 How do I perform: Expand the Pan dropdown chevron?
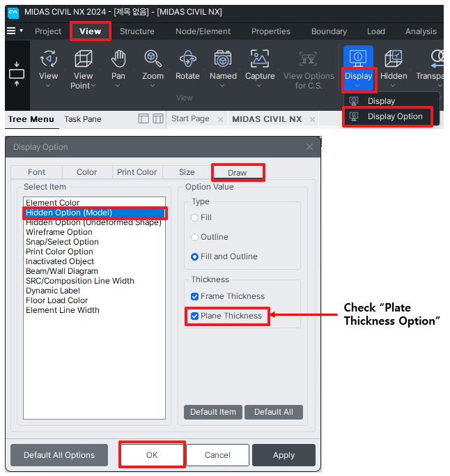(118, 86)
